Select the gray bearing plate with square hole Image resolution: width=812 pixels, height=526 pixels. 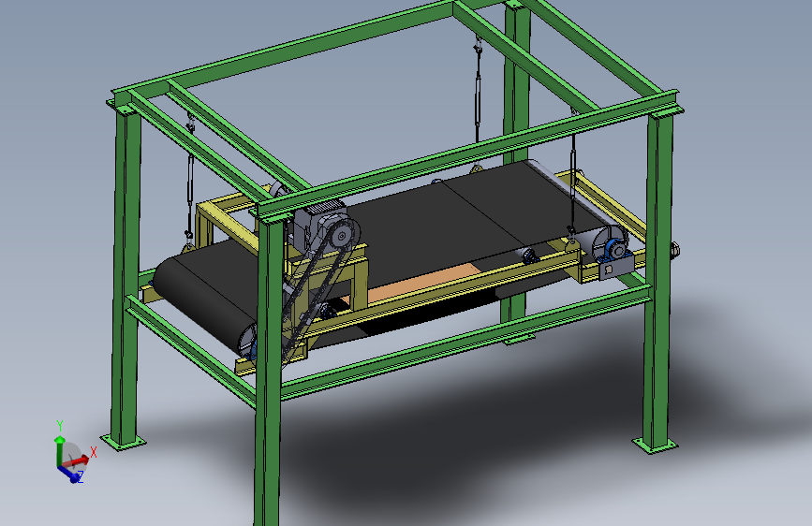[x=616, y=269]
